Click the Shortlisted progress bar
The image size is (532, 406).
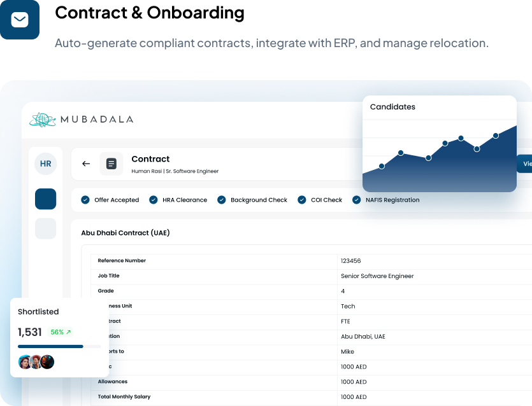coord(59,346)
